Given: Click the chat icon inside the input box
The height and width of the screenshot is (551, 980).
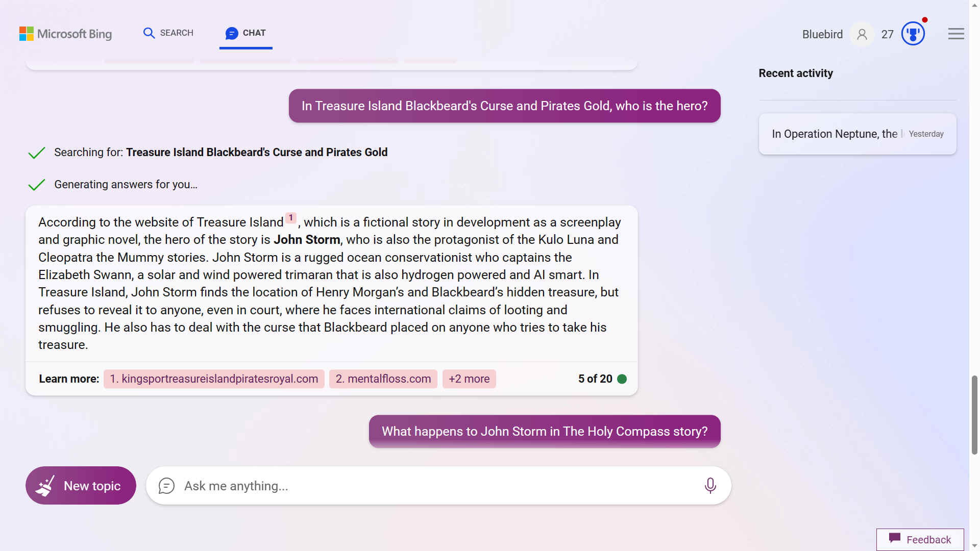Looking at the screenshot, I should 166,486.
